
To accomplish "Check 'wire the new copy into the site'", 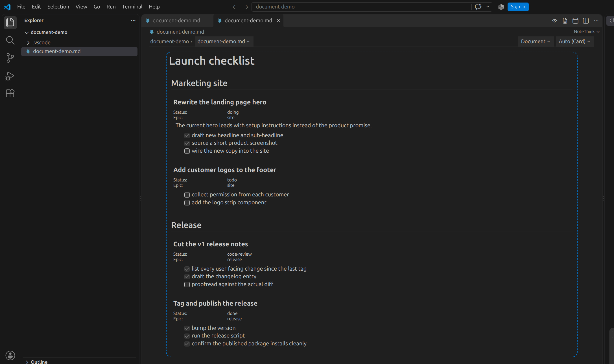I will (x=187, y=151).
